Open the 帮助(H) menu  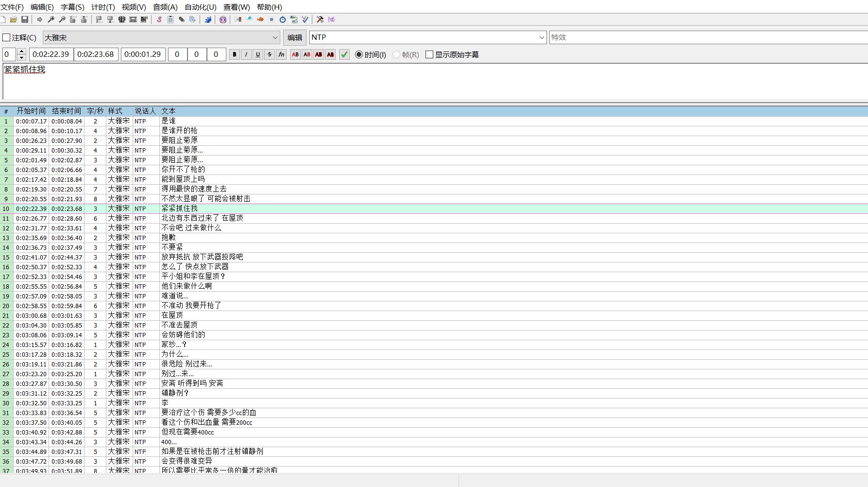click(269, 7)
